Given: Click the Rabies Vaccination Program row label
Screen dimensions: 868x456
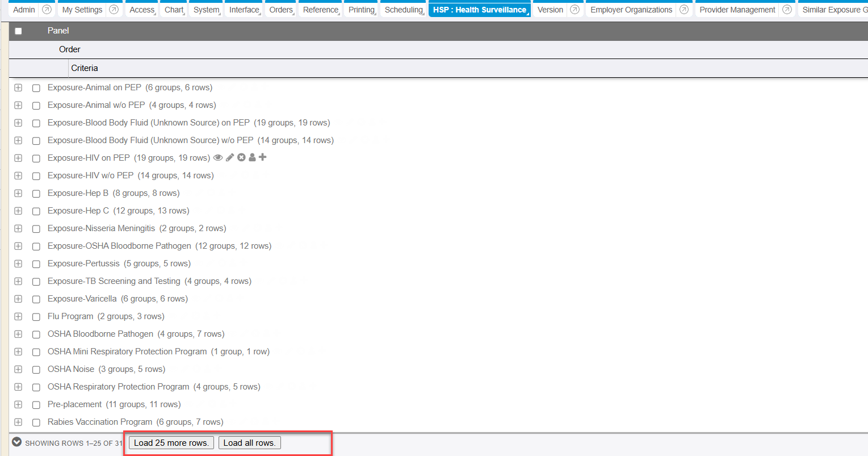Looking at the screenshot, I should tap(100, 422).
